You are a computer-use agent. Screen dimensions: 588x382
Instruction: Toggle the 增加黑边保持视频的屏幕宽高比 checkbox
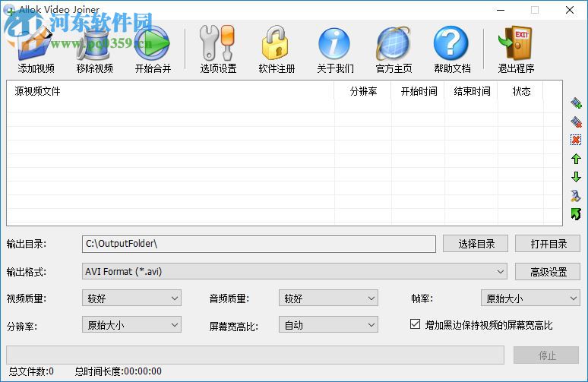415,324
